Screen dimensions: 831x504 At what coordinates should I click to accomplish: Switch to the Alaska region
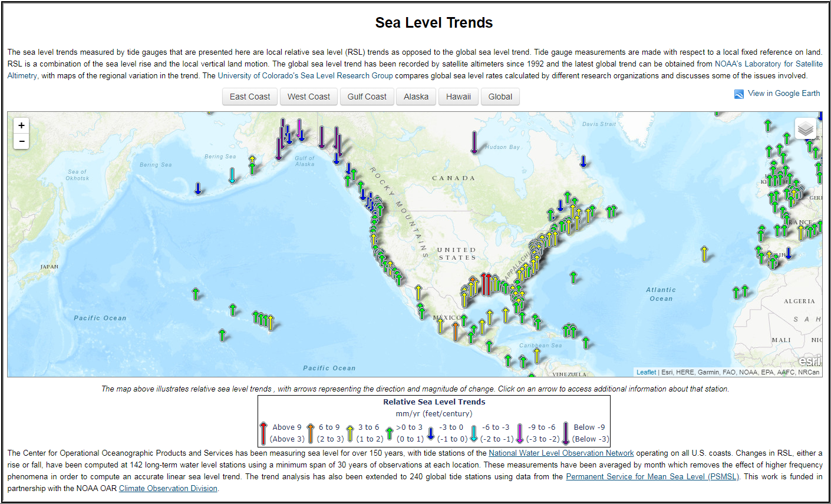415,97
